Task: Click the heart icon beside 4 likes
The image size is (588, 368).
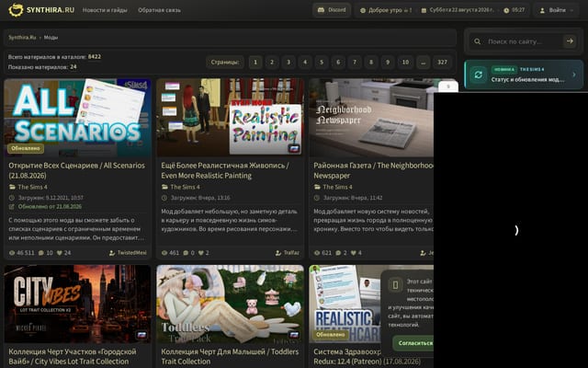Action: (x=354, y=253)
